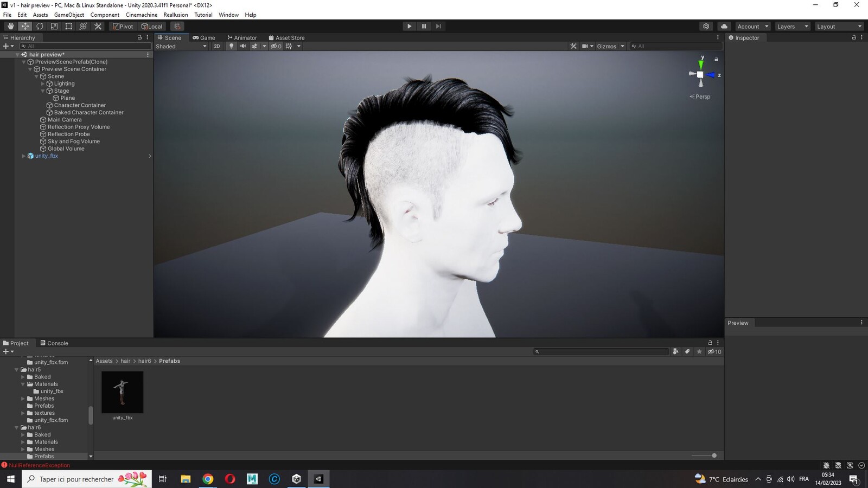Open the Shaded draw mode dropdown
This screenshot has width=868, height=488.
[181, 46]
